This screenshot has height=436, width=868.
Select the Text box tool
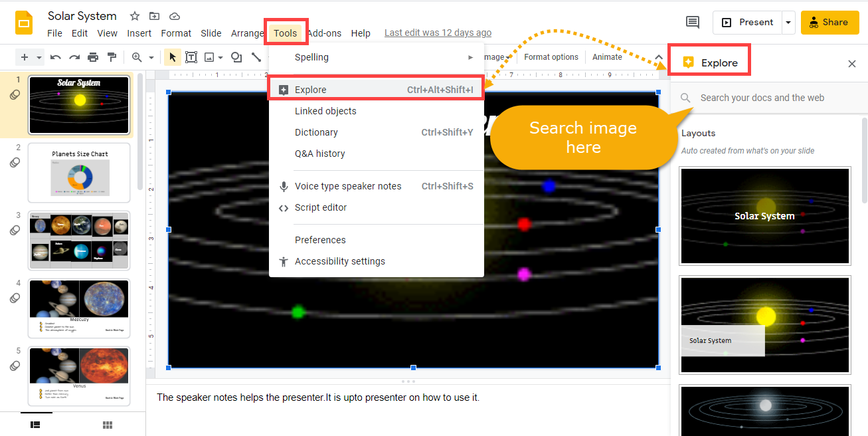[x=192, y=57]
